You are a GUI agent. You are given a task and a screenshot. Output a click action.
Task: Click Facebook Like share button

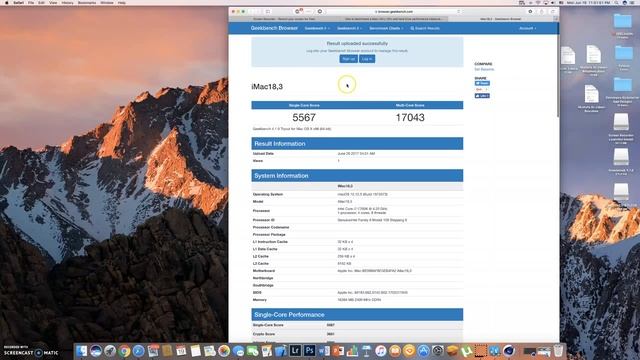tap(482, 96)
